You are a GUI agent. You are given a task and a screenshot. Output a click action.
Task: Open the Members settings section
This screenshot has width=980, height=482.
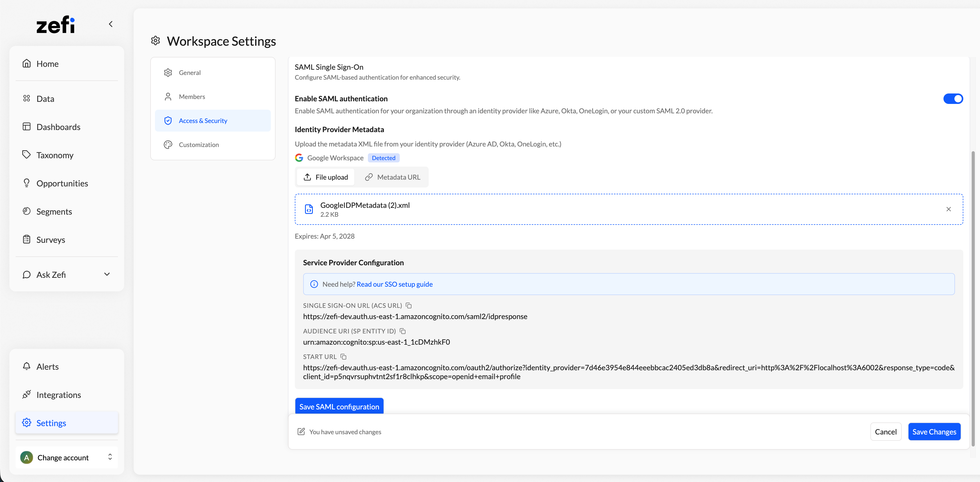click(x=192, y=97)
